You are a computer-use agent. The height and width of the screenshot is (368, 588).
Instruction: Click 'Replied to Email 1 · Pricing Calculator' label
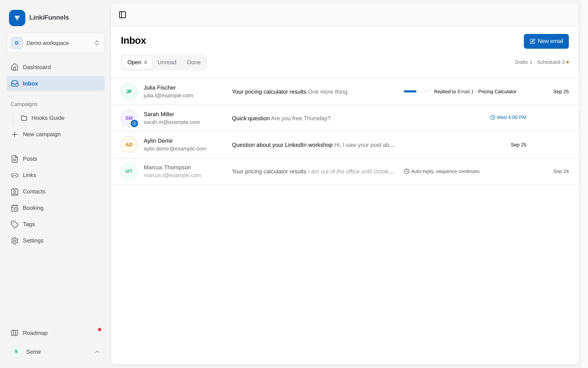click(475, 92)
